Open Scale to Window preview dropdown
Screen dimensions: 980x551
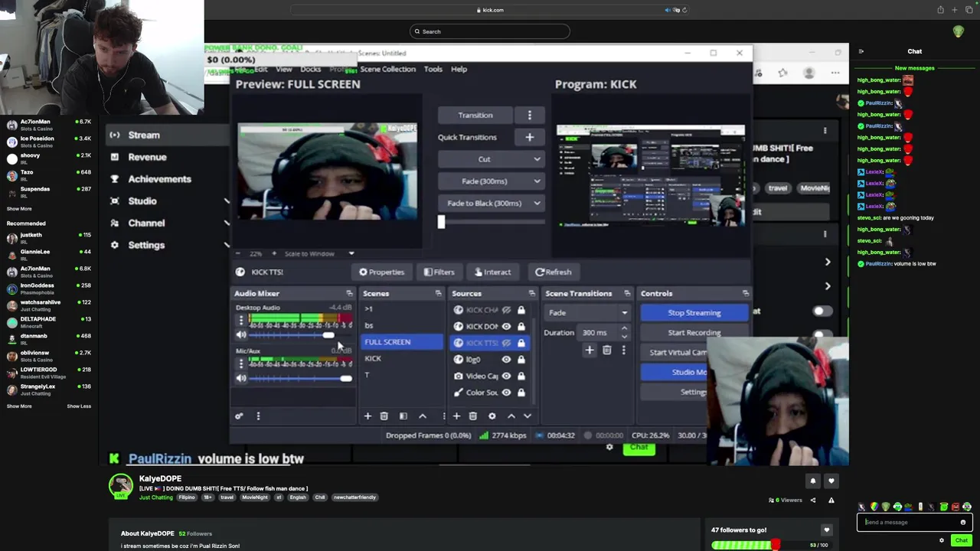tap(351, 253)
